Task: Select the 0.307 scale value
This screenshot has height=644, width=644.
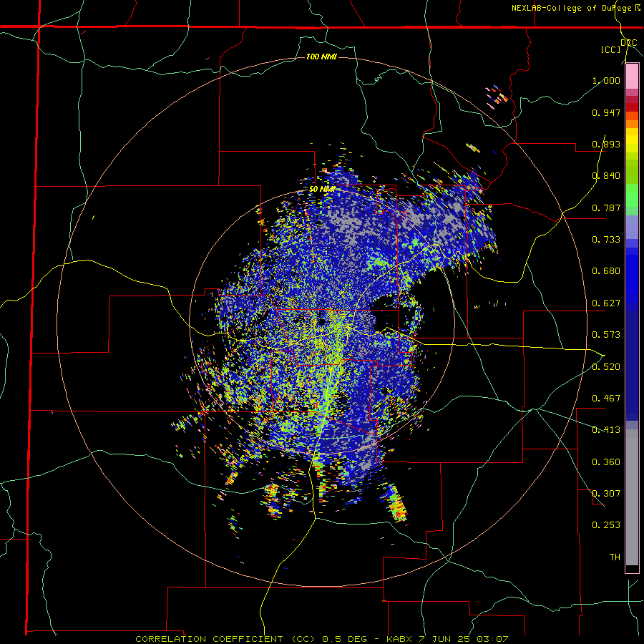Action: [606, 494]
